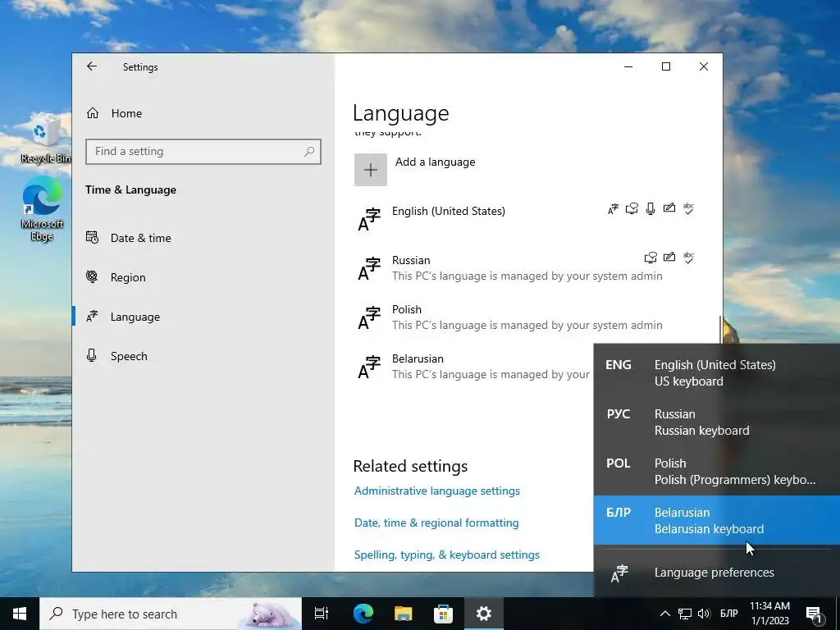Open the notification Action Center icon
This screenshot has height=630, width=840.
(815, 614)
